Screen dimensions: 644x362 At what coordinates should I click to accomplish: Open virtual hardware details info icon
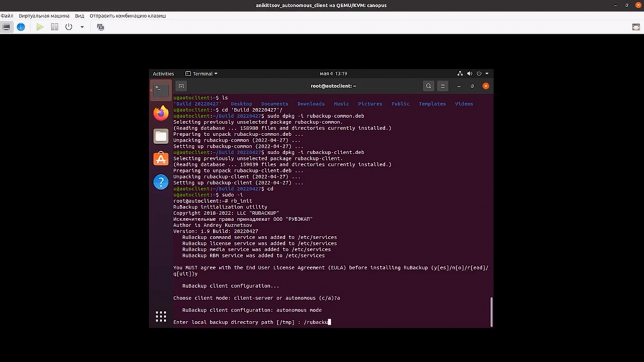tap(21, 27)
